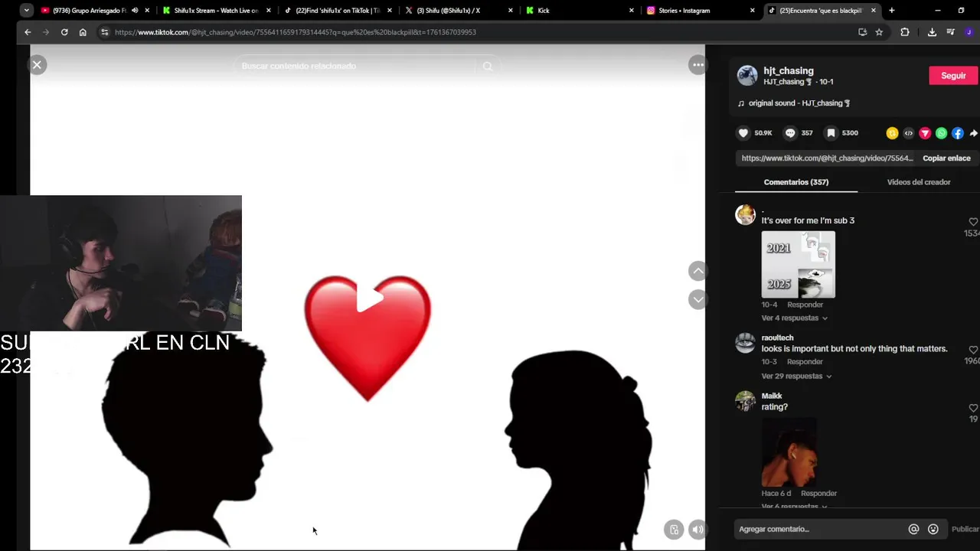Viewport: 980px width, 551px height.
Task: Open raoultech's profile name
Action: (777, 337)
